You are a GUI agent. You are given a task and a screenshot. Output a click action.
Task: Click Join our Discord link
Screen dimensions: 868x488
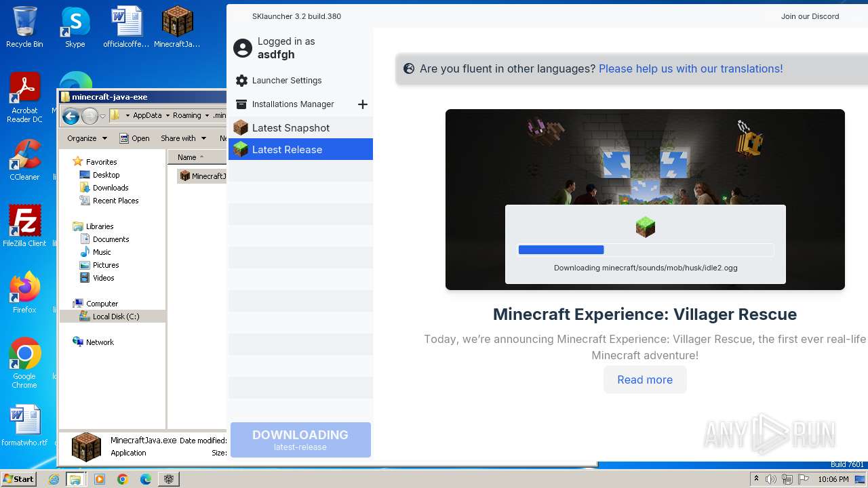pyautogui.click(x=810, y=16)
